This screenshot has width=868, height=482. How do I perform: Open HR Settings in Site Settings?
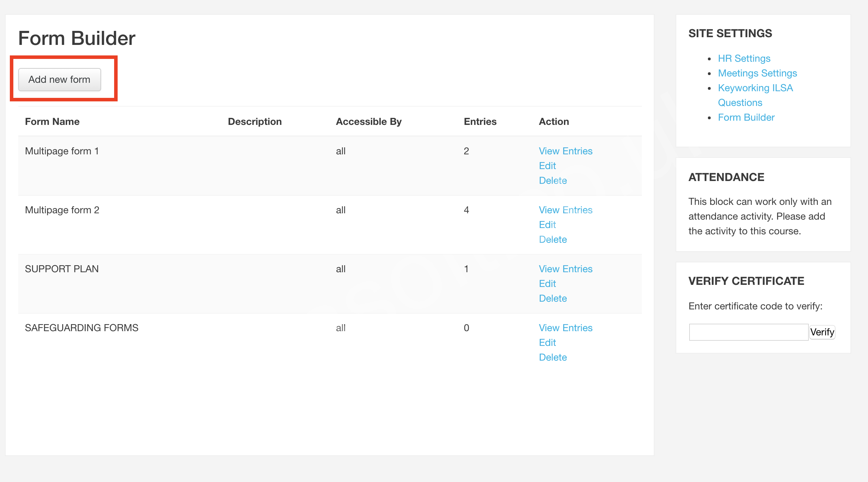point(744,59)
